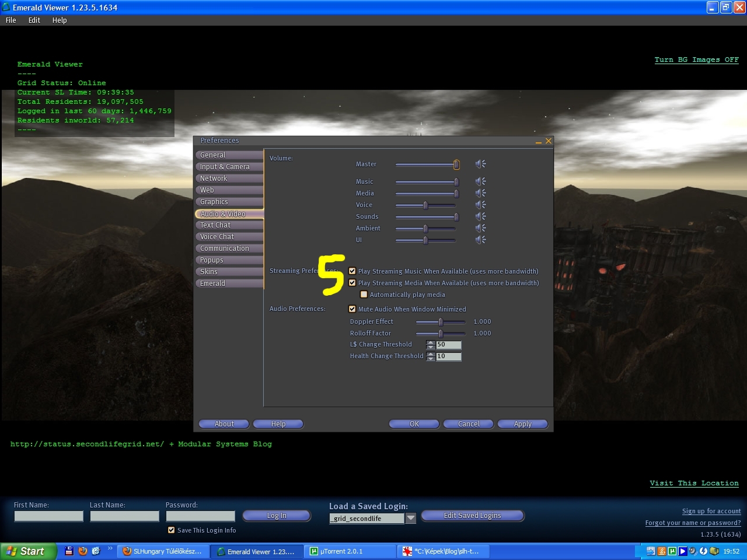This screenshot has width=747, height=560.
Task: Increase the L$ Change Threshold with up arrow
Action: point(431,342)
